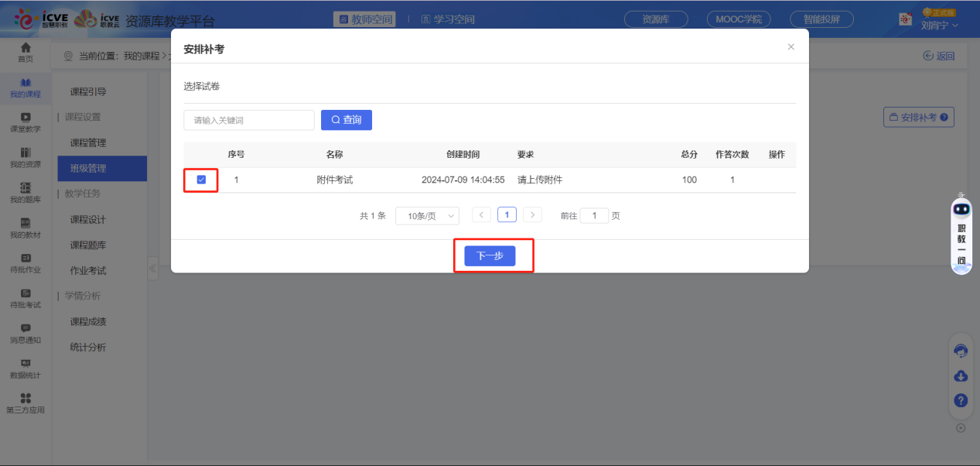Collapse the left menu panel with the chevron
Viewport: 980px width, 466px height.
[152, 268]
